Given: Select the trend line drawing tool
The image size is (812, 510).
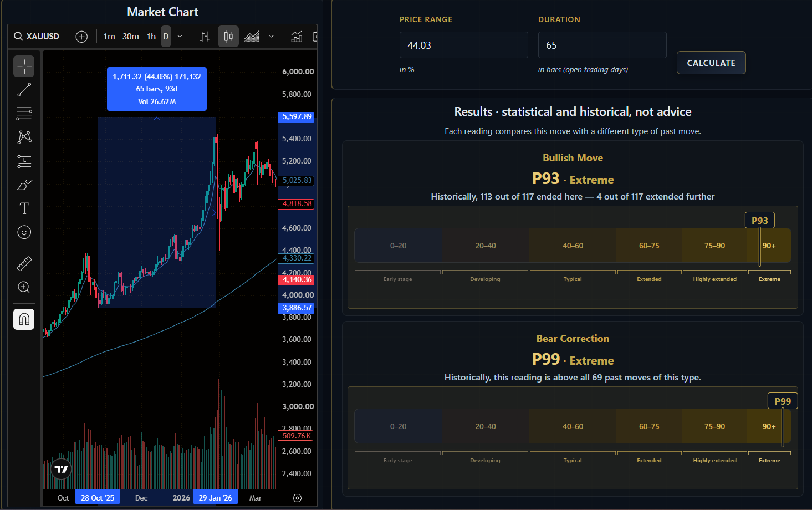Looking at the screenshot, I should click(x=24, y=90).
